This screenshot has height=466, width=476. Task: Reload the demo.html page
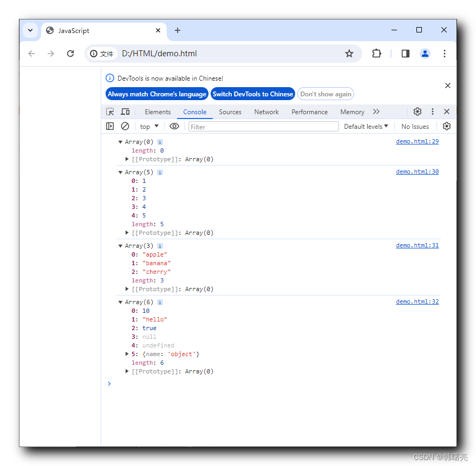coord(70,54)
